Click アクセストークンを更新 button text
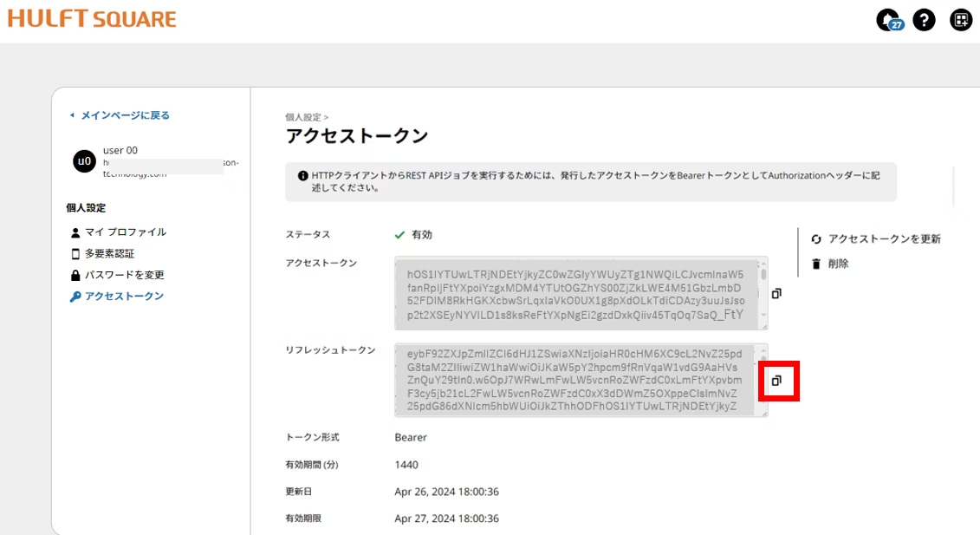This screenshot has width=980, height=535. (x=885, y=239)
